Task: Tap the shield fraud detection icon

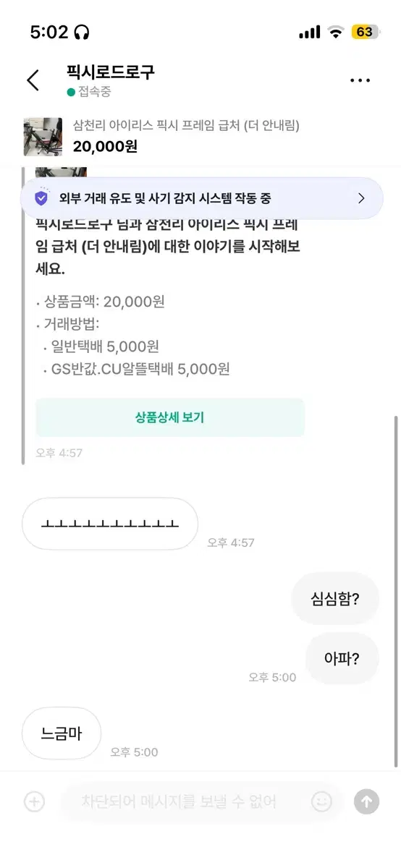Action: click(x=42, y=198)
